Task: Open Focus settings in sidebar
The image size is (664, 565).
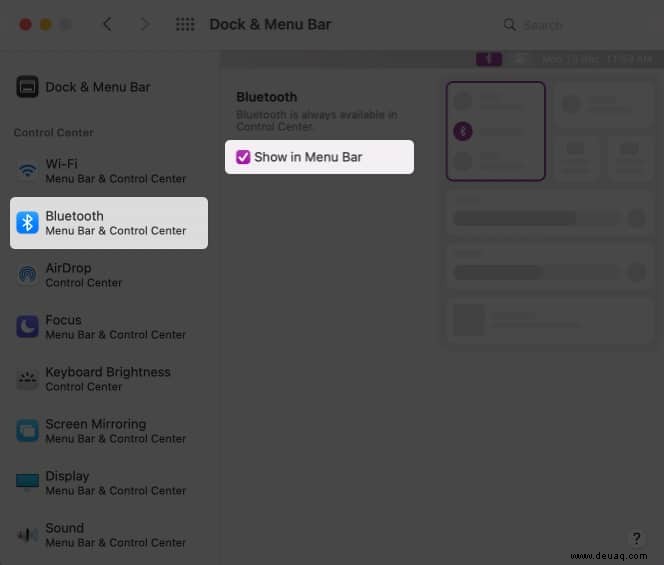Action: [x=109, y=327]
